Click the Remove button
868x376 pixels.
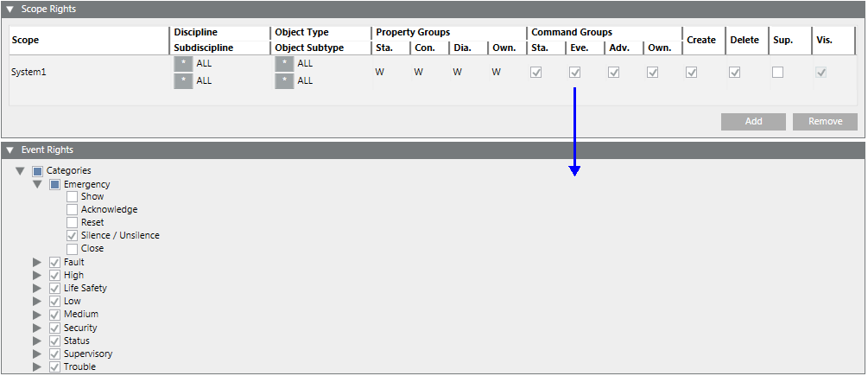pos(825,122)
